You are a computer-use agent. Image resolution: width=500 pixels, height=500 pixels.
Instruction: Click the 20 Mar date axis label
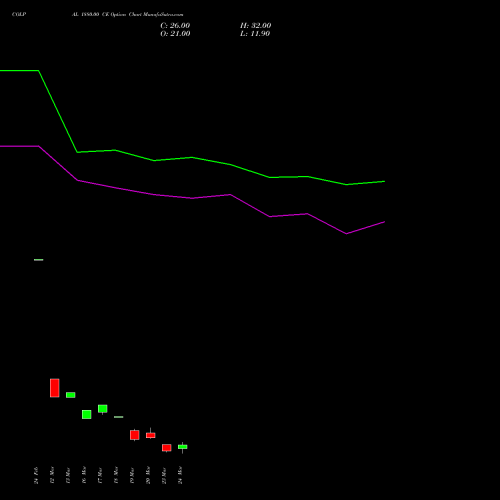click(x=148, y=475)
